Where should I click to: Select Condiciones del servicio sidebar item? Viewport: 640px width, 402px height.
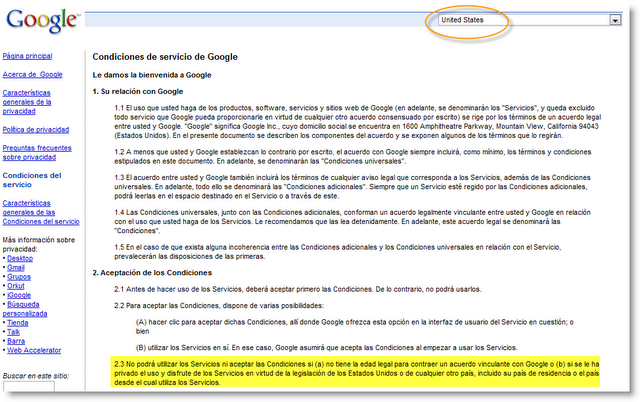pos(32,180)
